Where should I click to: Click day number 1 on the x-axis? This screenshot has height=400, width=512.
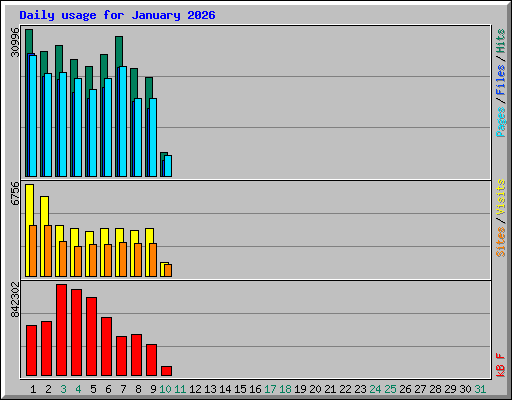pyautogui.click(x=33, y=389)
